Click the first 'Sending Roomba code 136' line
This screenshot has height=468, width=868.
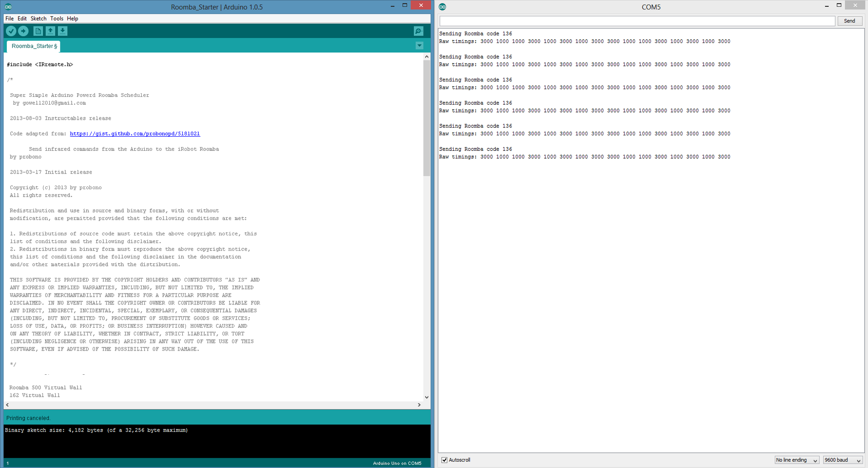pyautogui.click(x=476, y=34)
